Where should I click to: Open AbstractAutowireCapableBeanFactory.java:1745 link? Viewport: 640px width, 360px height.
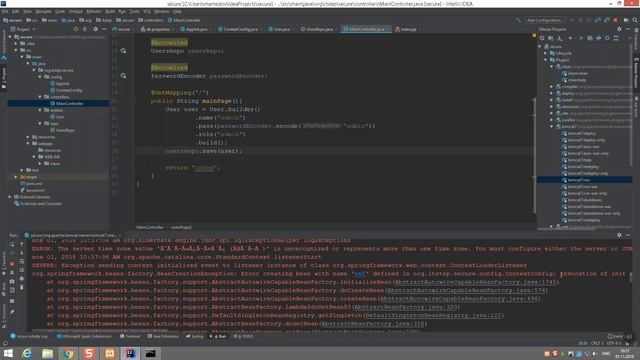476,282
